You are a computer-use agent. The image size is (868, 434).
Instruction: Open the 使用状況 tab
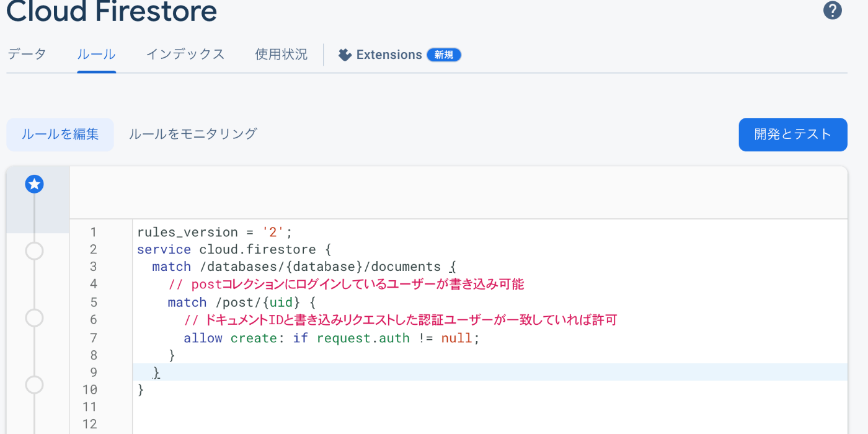point(281,54)
